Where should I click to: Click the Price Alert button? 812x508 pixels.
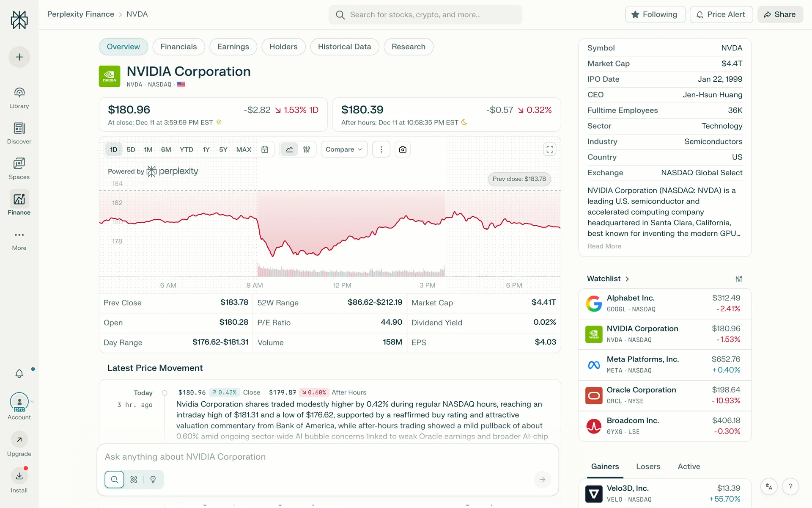(721, 14)
